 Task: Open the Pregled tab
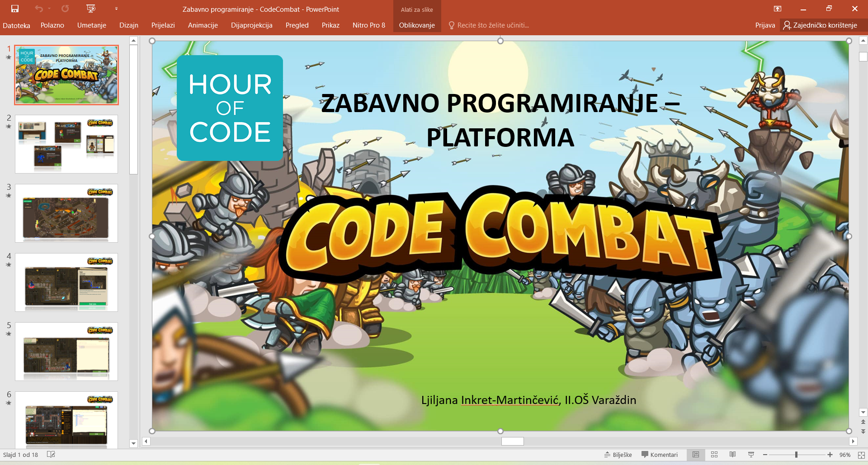click(297, 25)
